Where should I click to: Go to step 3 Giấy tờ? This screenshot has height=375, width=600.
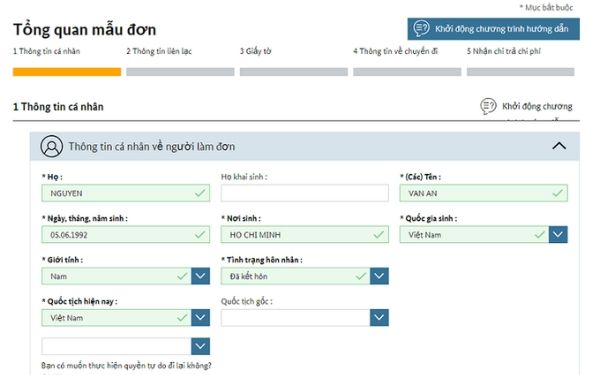click(x=256, y=51)
